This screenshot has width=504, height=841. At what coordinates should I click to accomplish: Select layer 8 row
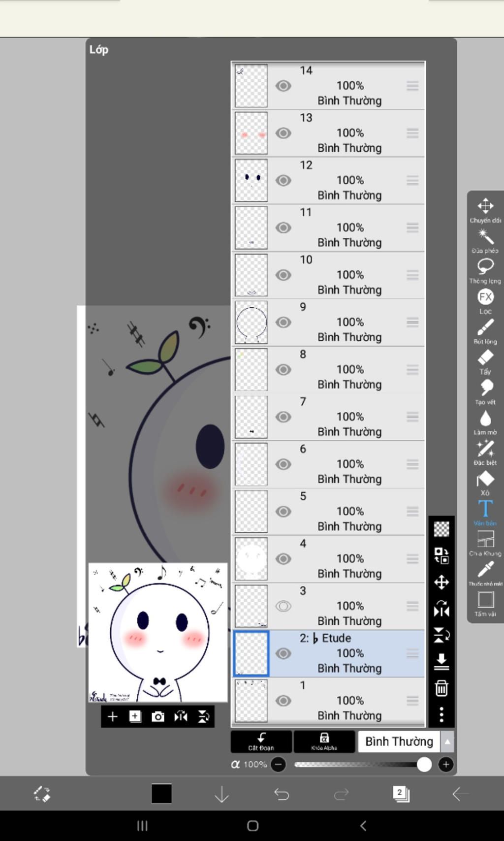coord(328,370)
